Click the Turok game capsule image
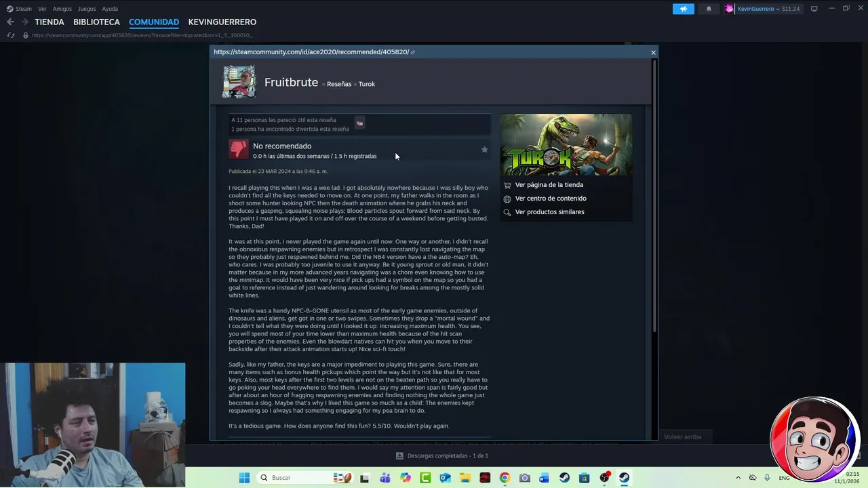 tap(566, 145)
